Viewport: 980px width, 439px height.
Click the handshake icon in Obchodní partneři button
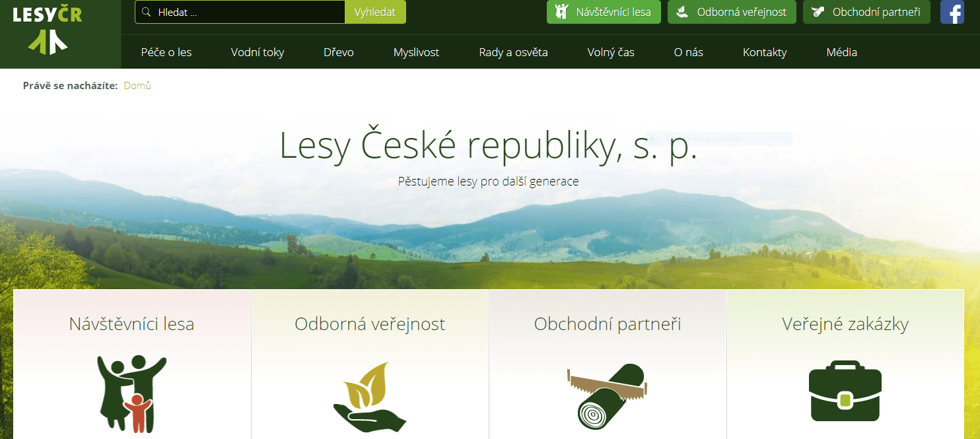click(x=818, y=12)
